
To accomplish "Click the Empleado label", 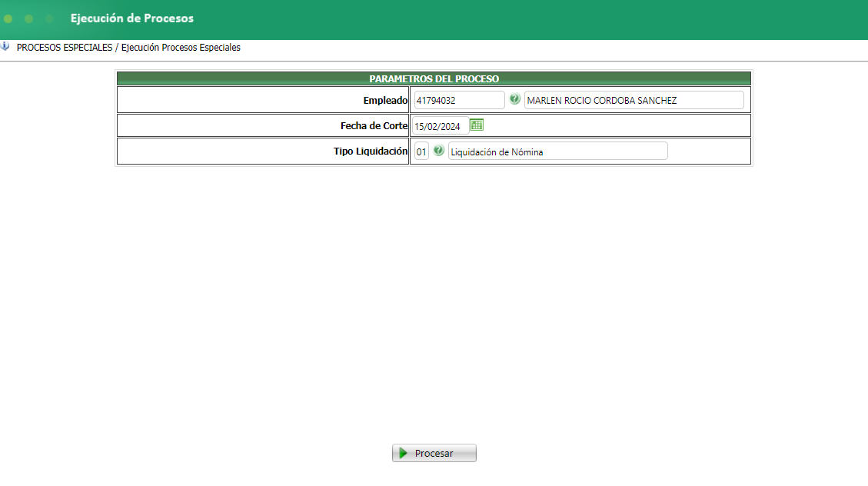I will pyautogui.click(x=385, y=100).
